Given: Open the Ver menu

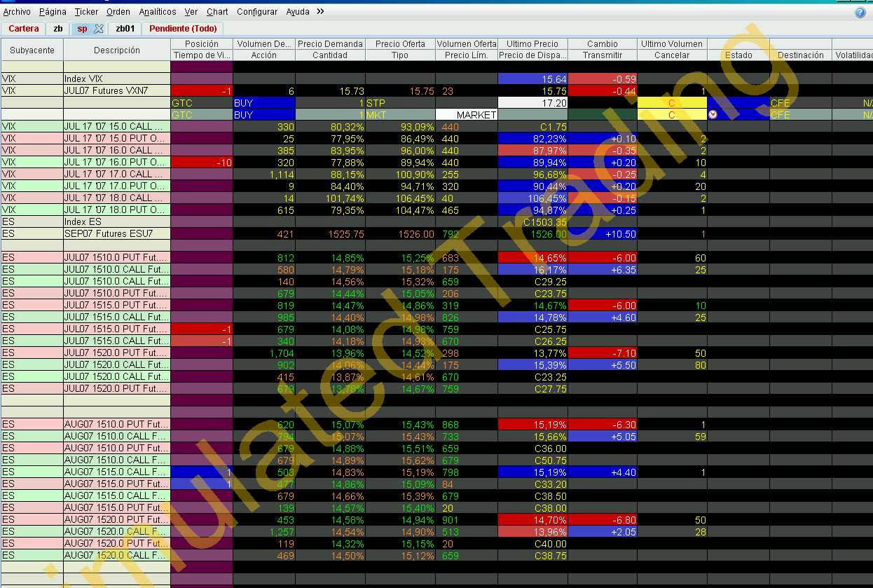Looking at the screenshot, I should [191, 12].
